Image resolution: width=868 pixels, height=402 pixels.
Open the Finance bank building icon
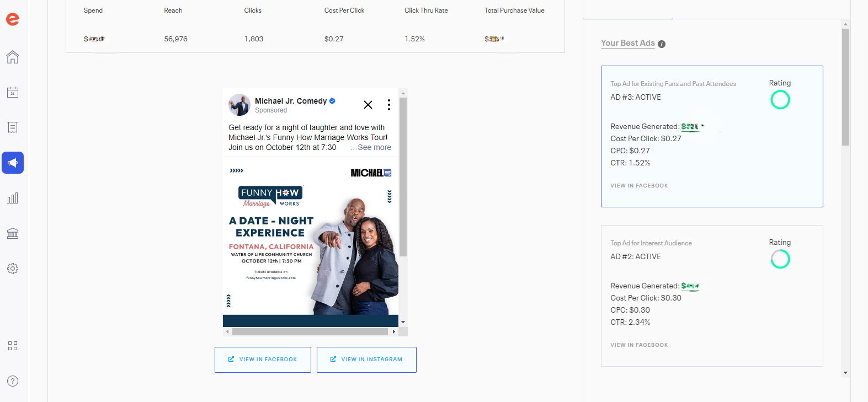point(13,233)
